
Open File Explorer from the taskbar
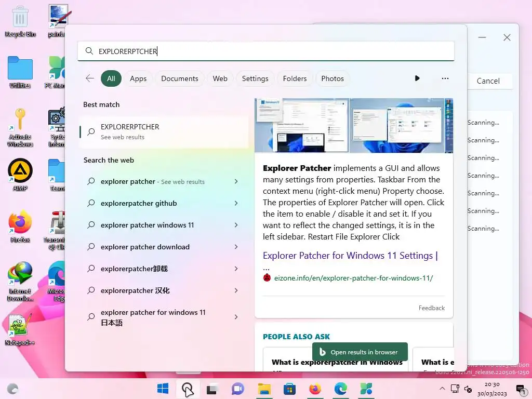tap(264, 389)
